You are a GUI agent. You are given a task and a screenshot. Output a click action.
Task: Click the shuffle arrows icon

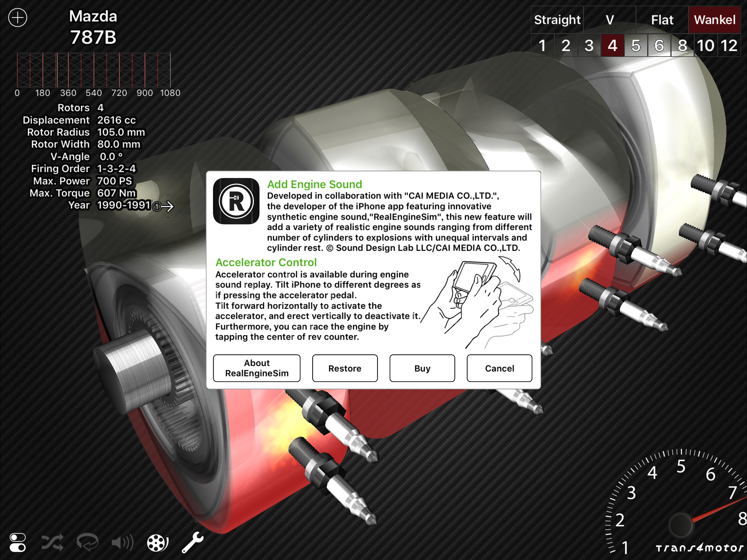coord(52,542)
